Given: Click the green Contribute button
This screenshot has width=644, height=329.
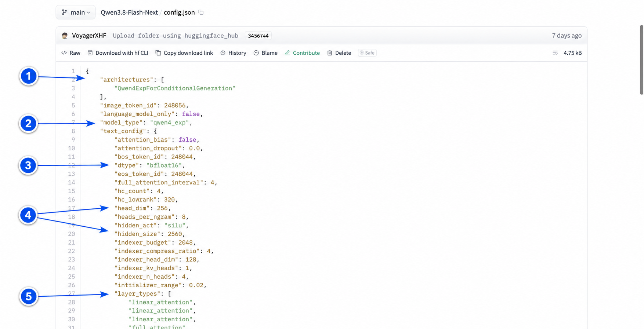Looking at the screenshot, I should click(302, 53).
